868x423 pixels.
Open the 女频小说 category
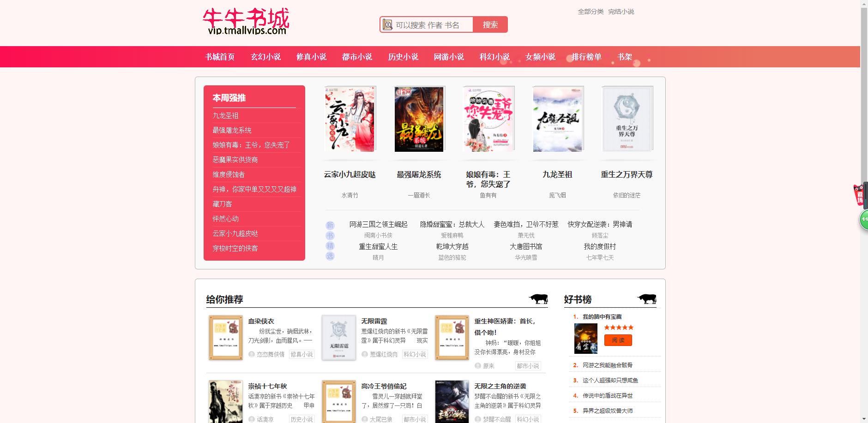[x=540, y=57]
